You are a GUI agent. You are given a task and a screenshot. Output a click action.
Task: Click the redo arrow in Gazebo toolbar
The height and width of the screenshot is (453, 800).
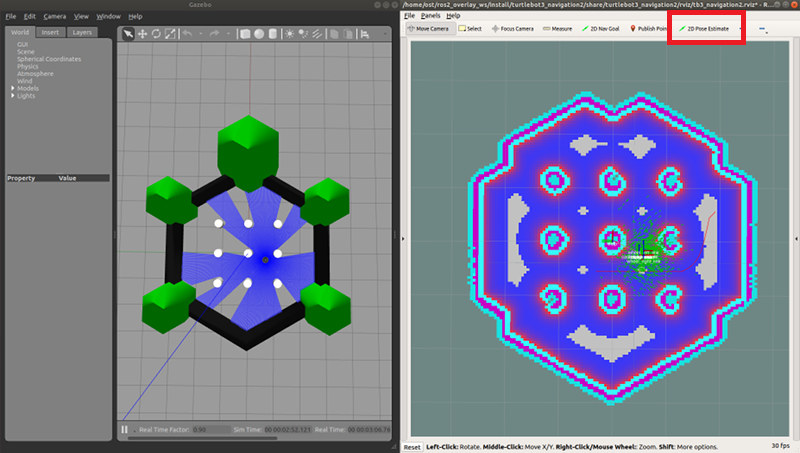(214, 34)
